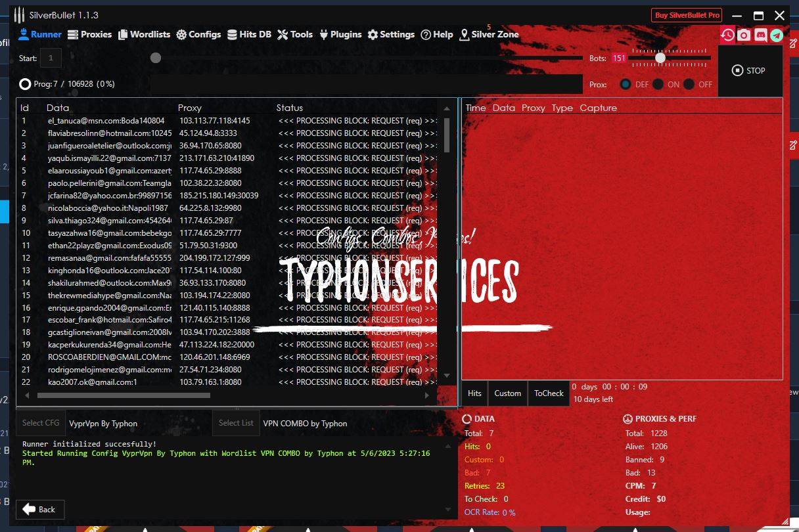The width and height of the screenshot is (799, 532).
Task: Open the Telegram paper-plane icon
Action: tap(777, 35)
